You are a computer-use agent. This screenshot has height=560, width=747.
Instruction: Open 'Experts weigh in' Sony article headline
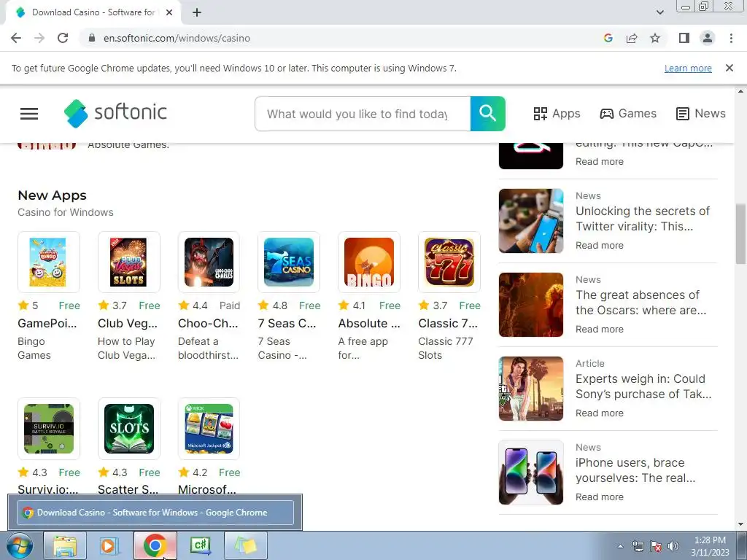coord(643,386)
